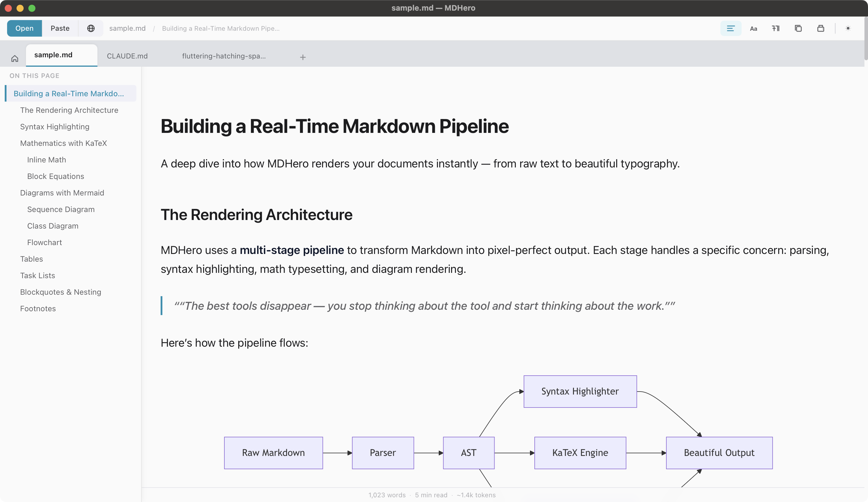
Task: Click the bold multi-stage pipeline text
Action: pyautogui.click(x=292, y=250)
